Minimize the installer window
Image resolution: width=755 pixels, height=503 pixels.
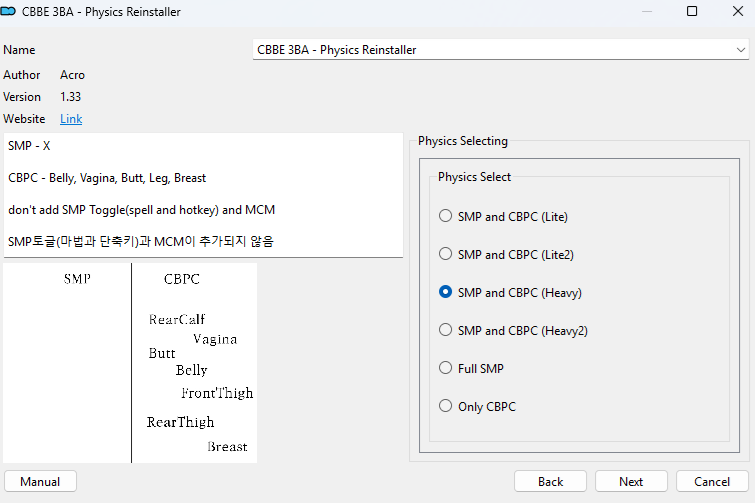pyautogui.click(x=647, y=11)
